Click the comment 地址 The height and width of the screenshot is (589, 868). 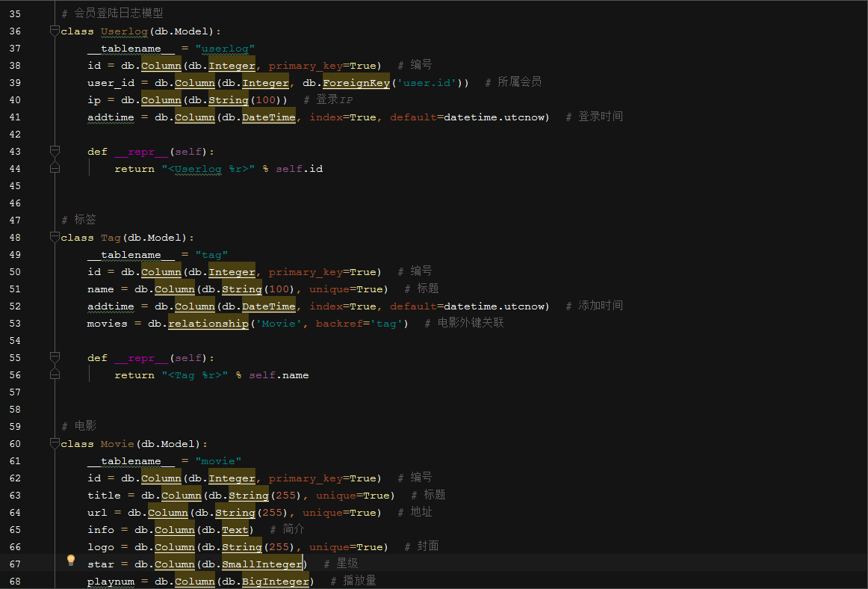coord(421,511)
